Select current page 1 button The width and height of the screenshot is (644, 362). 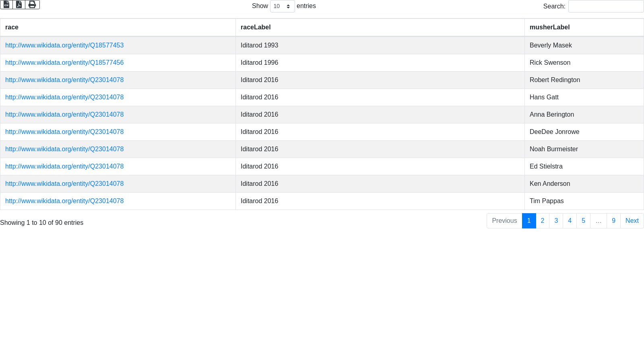(529, 221)
